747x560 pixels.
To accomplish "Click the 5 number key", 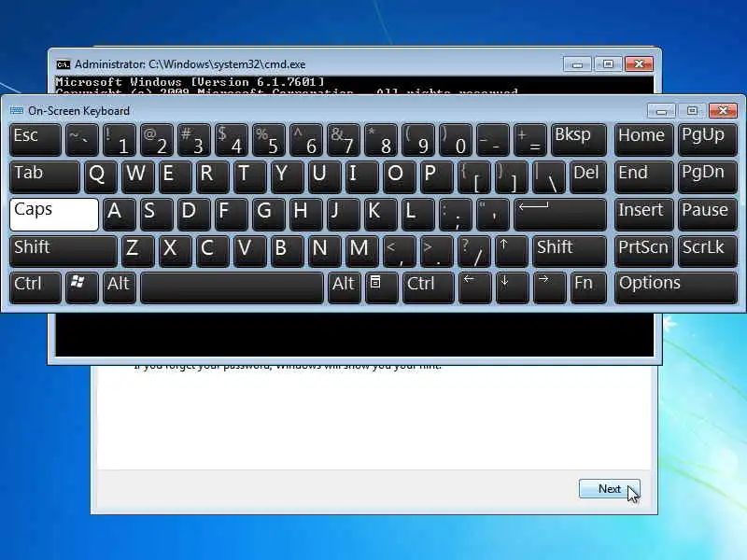I will (x=269, y=139).
